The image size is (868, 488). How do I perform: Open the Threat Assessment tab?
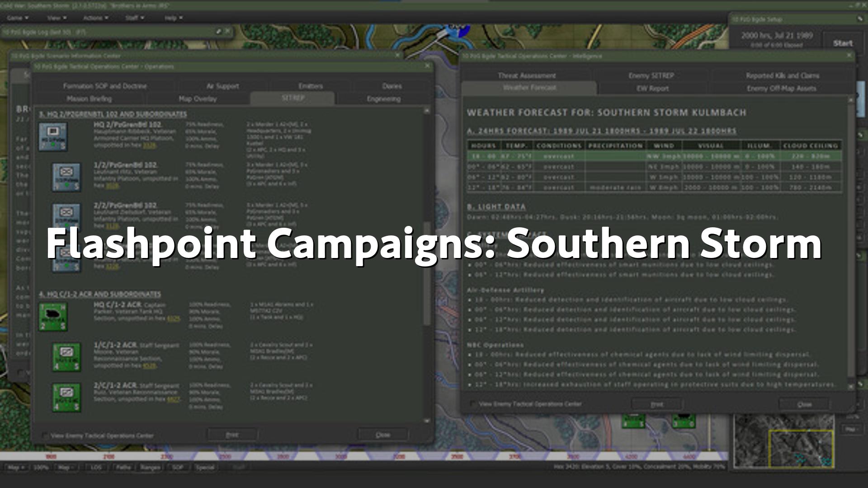(x=527, y=75)
